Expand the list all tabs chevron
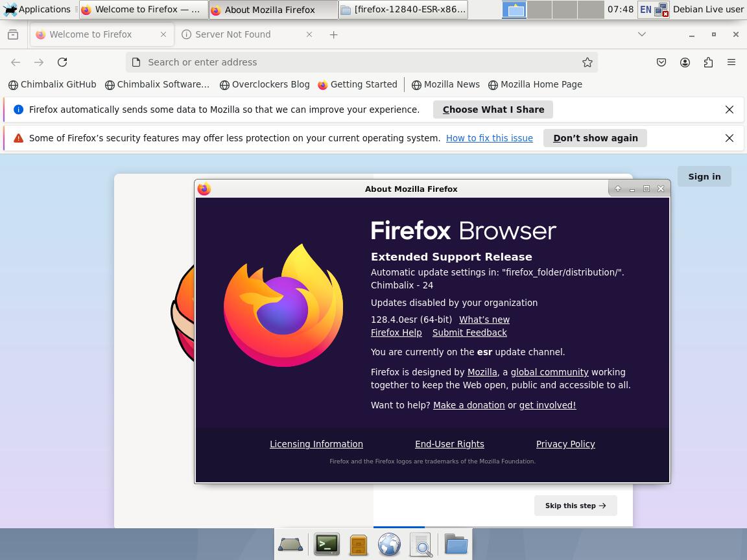 (642, 34)
